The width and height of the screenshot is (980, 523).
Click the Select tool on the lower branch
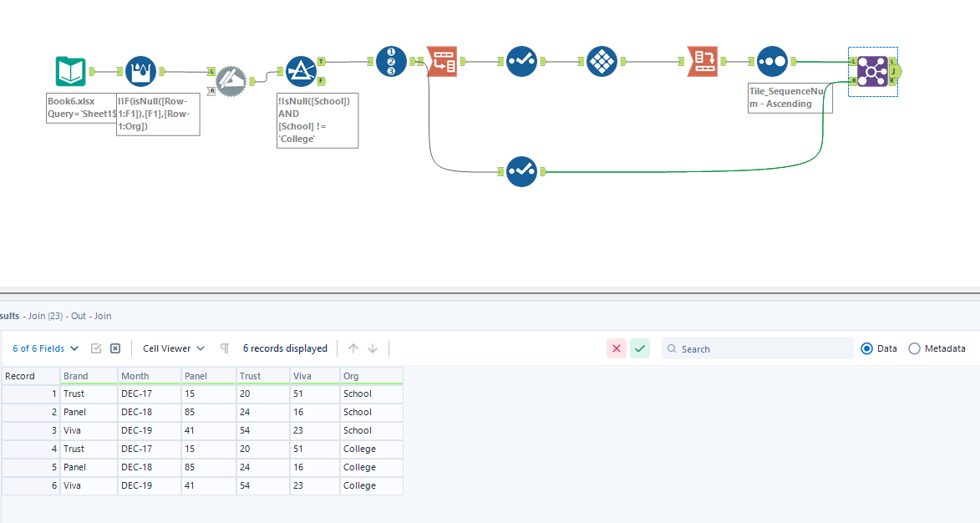click(x=521, y=171)
